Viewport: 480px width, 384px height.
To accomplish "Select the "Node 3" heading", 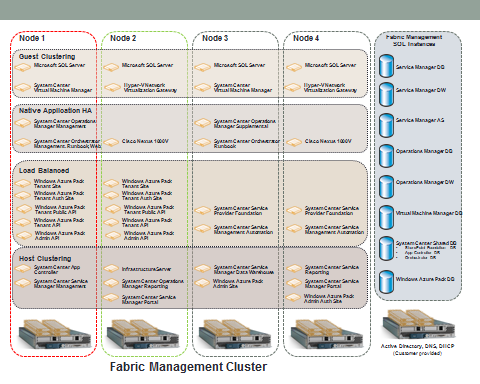I will 215,38.
